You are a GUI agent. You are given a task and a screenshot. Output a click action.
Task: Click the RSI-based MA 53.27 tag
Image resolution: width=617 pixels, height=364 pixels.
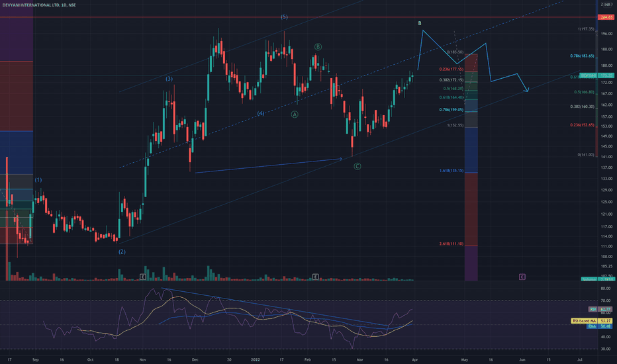(593, 321)
